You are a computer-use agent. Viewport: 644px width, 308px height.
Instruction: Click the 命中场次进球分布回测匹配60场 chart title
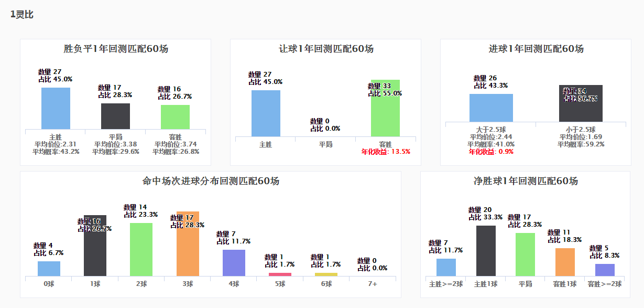pyautogui.click(x=211, y=181)
